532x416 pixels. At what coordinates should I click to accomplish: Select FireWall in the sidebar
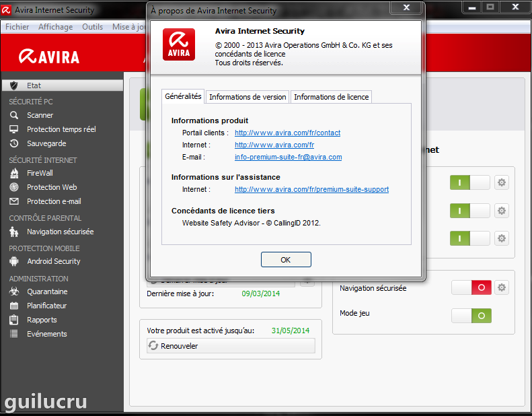[40, 173]
